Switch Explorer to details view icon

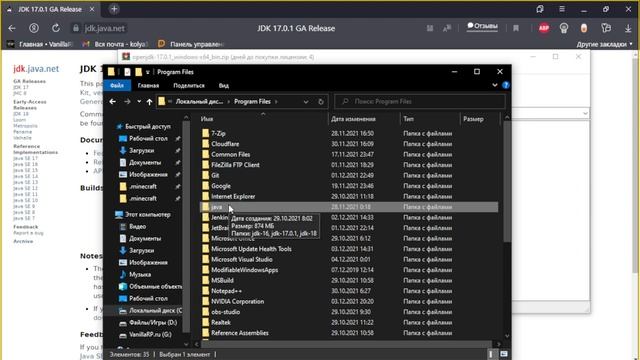coord(491,354)
